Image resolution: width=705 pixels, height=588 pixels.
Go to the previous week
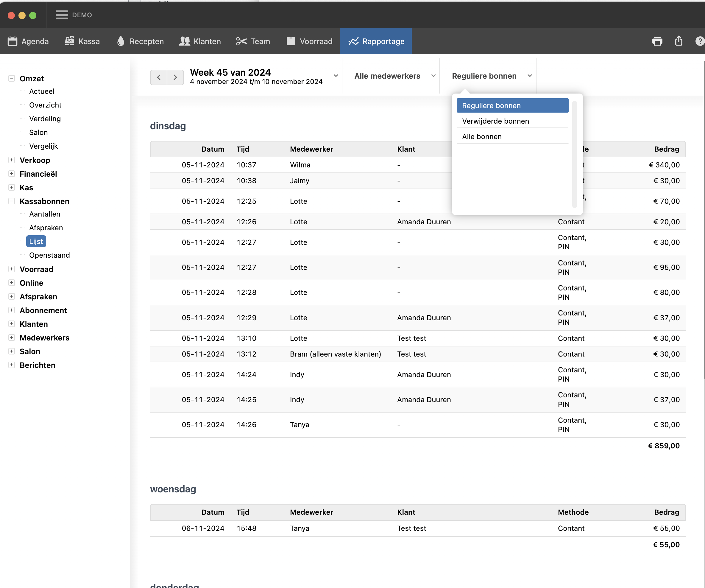coord(159,77)
